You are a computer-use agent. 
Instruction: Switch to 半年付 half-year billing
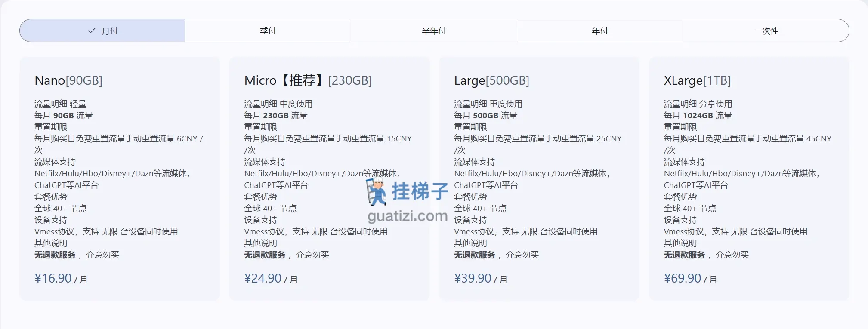[x=434, y=31]
